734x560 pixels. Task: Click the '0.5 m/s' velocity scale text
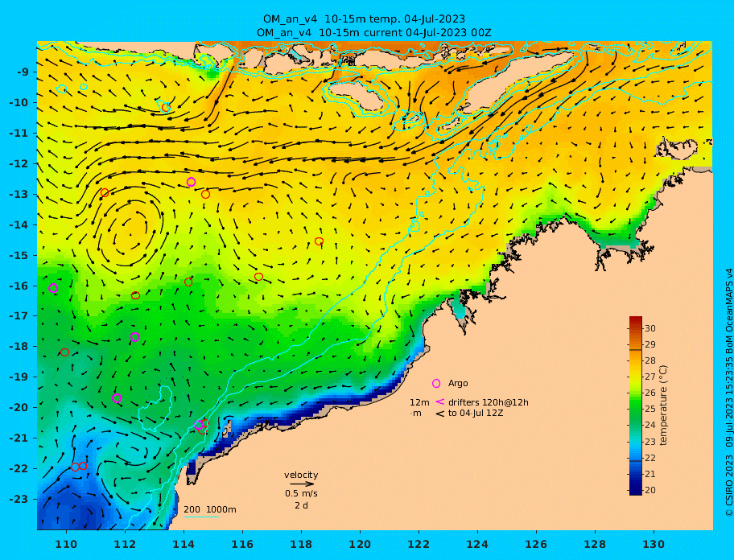(x=302, y=493)
